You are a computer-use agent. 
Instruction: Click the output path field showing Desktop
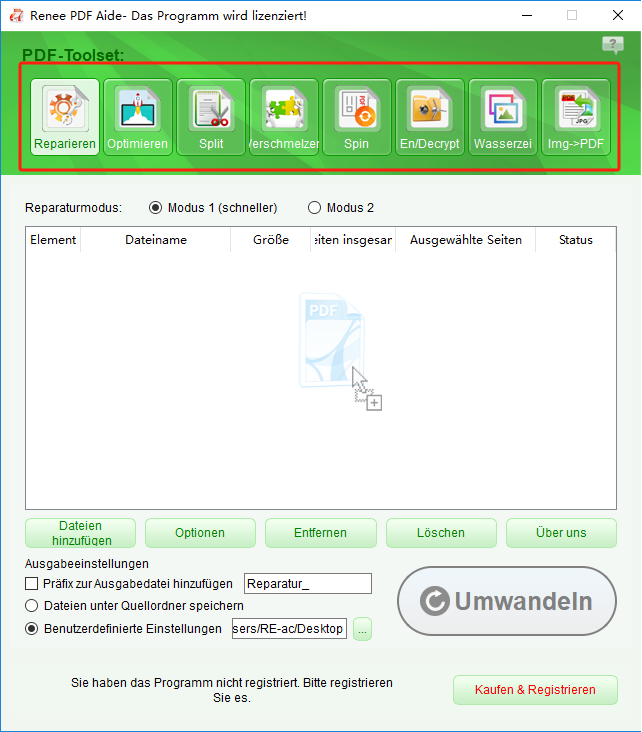(x=289, y=629)
